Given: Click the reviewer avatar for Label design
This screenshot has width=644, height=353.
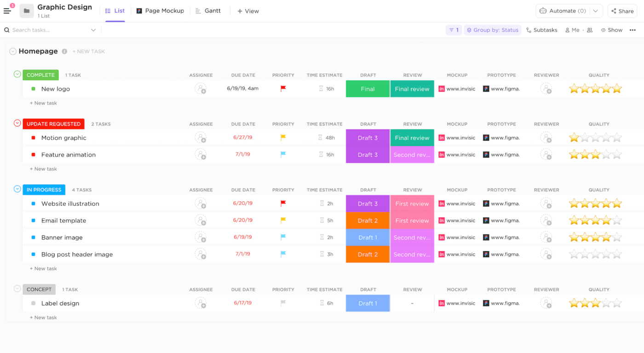Looking at the screenshot, I should click(546, 303).
